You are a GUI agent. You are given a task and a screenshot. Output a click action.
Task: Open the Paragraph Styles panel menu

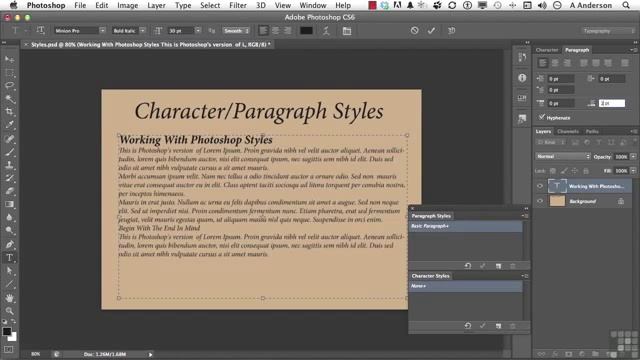tap(525, 216)
